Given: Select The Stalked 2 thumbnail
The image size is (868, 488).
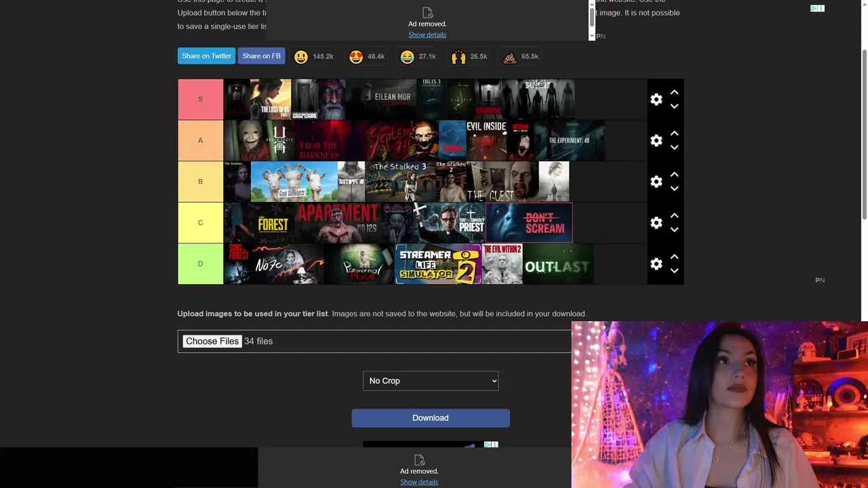Looking at the screenshot, I should (450, 182).
